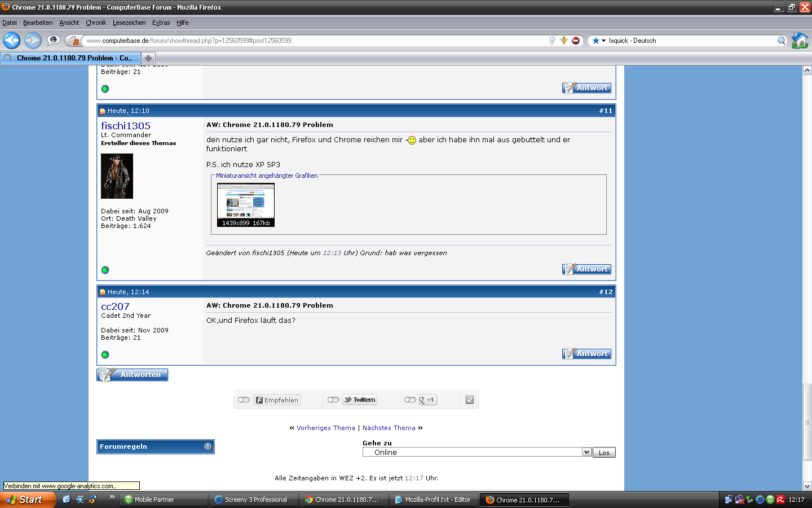Open the Firefox home page icon
Image resolution: width=812 pixels, height=508 pixels.
tap(800, 40)
